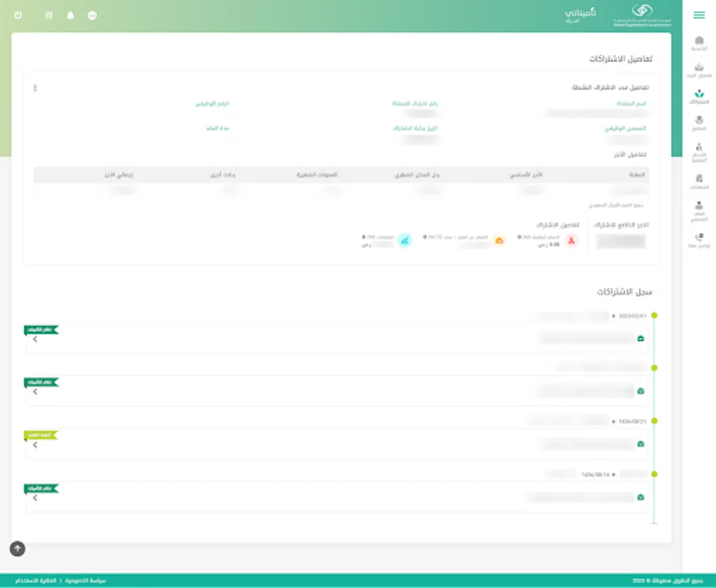Select the timeline dot for 1436/08/14
The width and height of the screenshot is (716, 588).
click(x=655, y=474)
